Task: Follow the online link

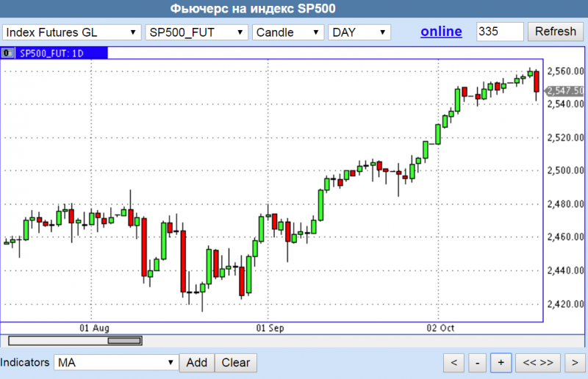Action: pos(441,32)
